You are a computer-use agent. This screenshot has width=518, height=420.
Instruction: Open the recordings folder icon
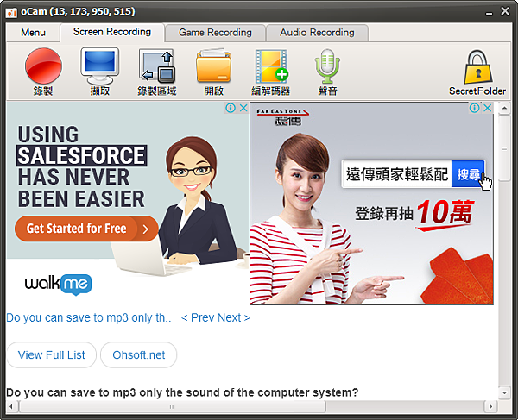click(214, 66)
